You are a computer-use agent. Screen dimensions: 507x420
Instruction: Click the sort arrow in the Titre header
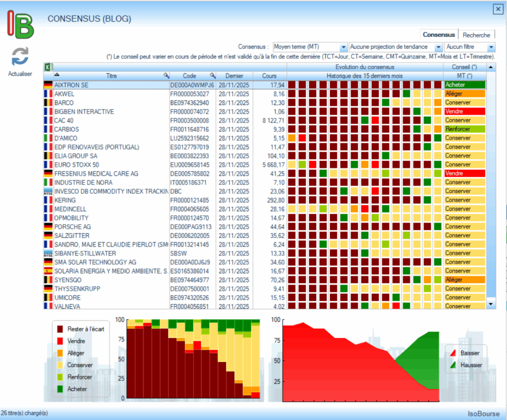point(49,75)
